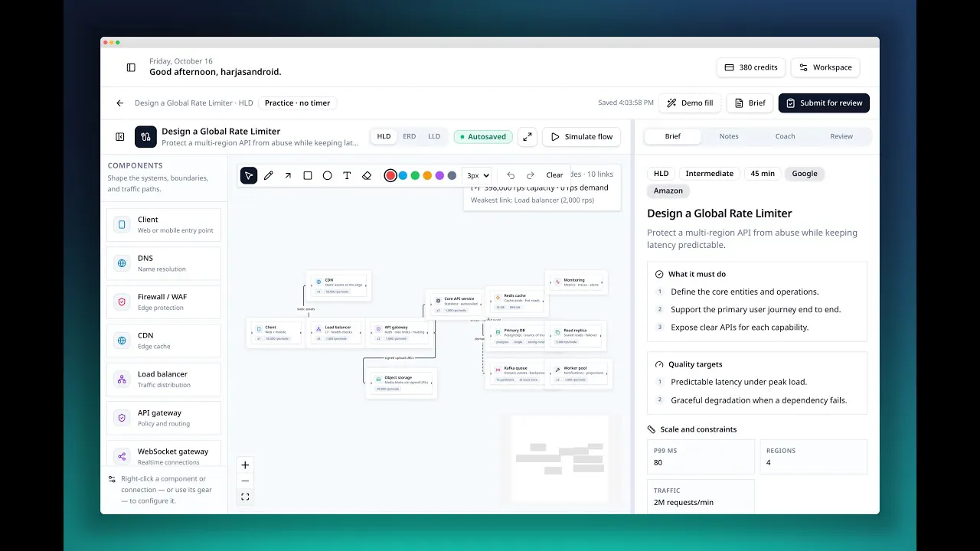
Task: Select the gray color swatch
Action: 452,175
